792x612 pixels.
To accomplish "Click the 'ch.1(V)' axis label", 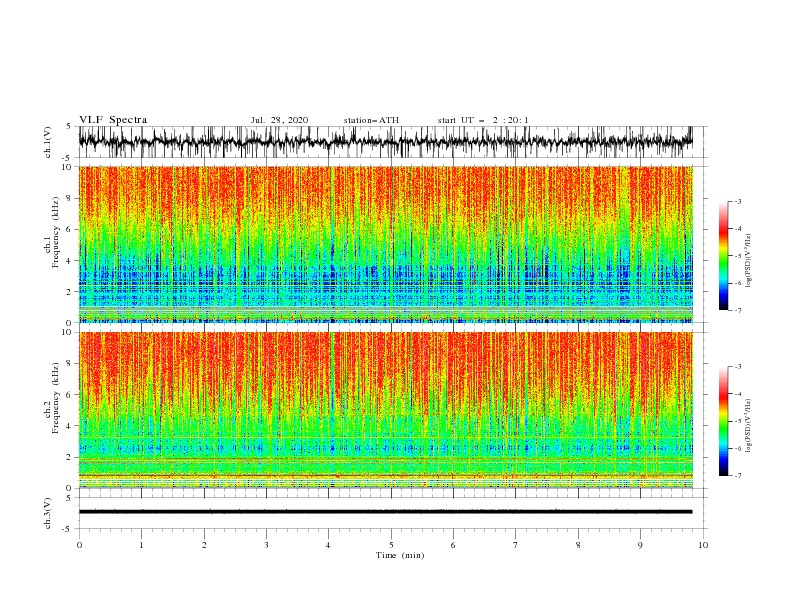I will pos(48,142).
